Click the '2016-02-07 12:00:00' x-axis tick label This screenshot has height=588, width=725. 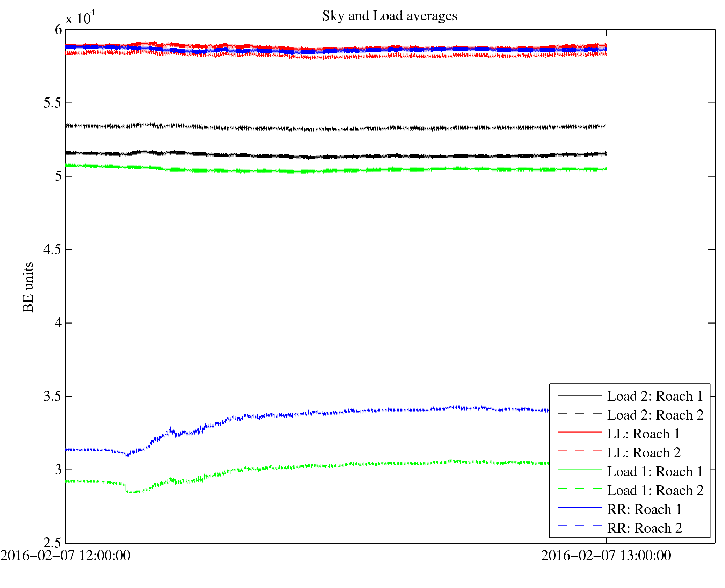(x=65, y=556)
